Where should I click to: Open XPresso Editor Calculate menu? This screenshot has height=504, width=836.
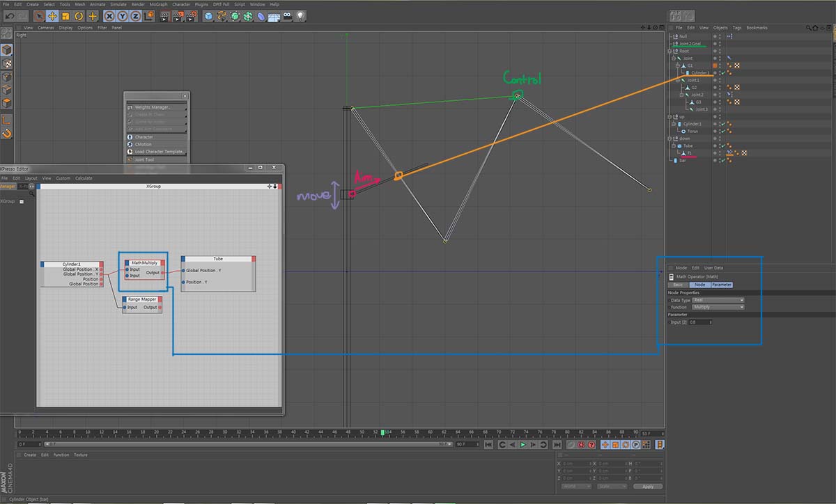84,178
